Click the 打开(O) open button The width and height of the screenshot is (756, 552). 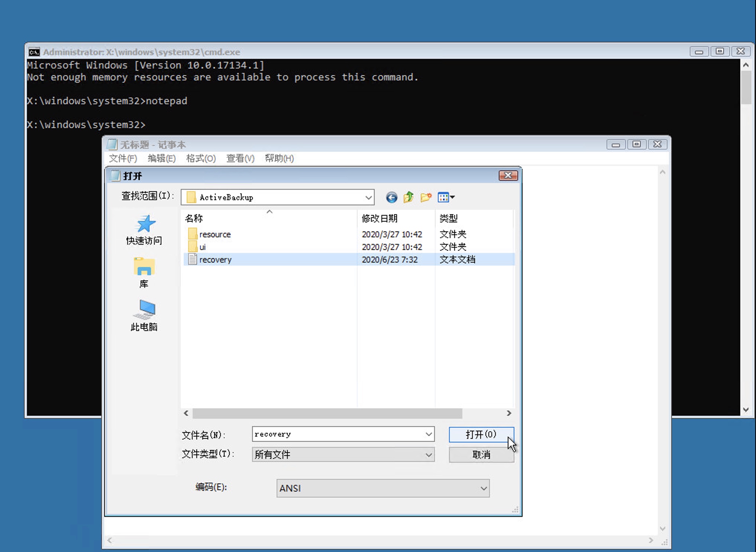click(x=481, y=434)
